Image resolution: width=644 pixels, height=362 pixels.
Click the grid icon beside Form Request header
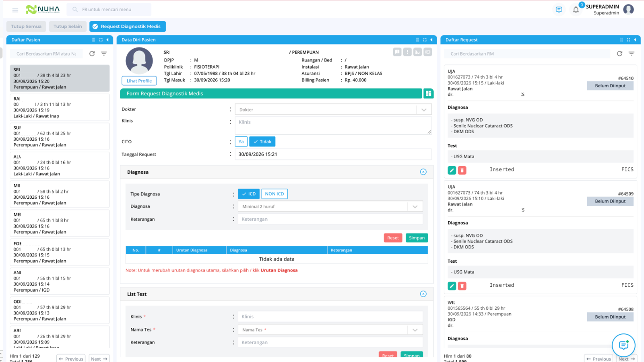[429, 93]
